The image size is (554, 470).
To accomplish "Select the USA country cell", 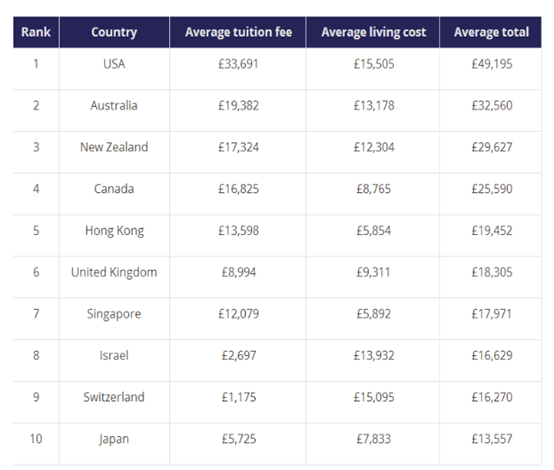I will [114, 64].
